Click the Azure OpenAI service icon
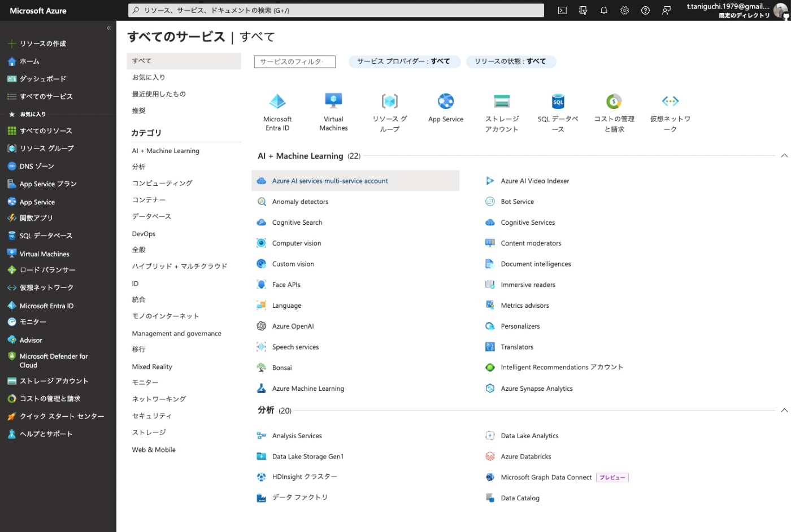Image resolution: width=791 pixels, height=532 pixels. point(261,326)
